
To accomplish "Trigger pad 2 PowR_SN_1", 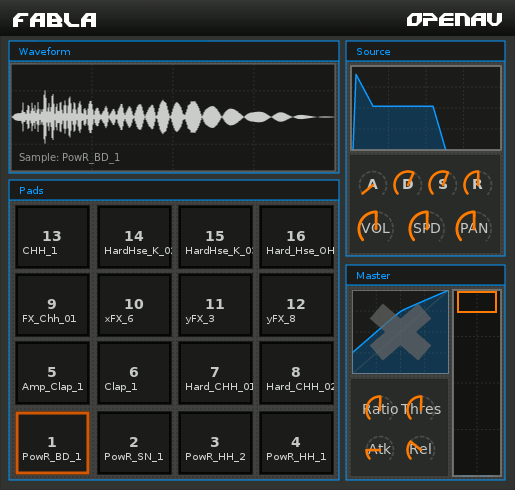I will (134, 443).
